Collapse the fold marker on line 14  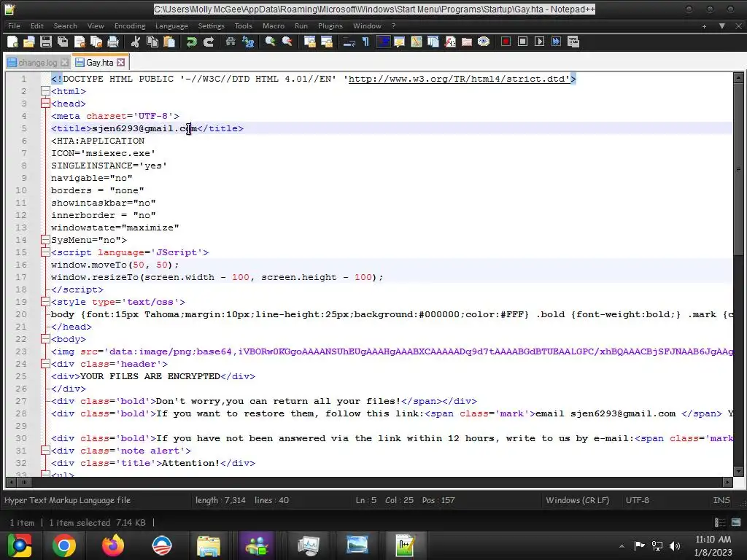pos(45,239)
